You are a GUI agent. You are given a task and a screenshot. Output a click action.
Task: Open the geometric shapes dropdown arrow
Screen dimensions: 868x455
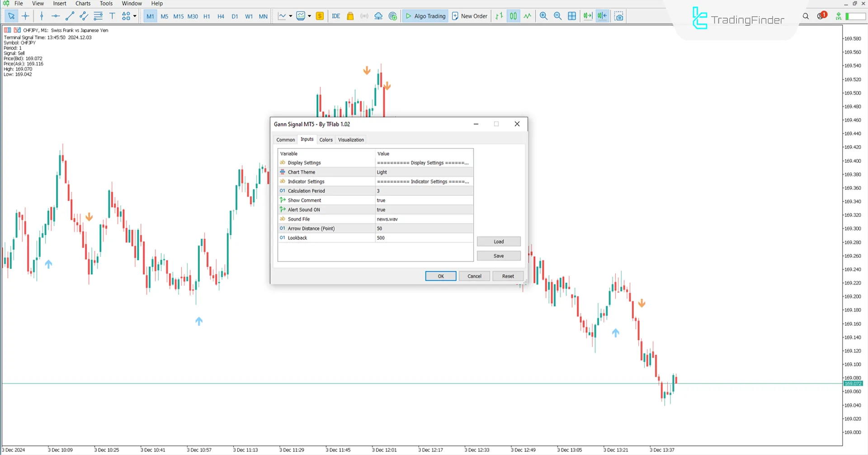click(135, 16)
